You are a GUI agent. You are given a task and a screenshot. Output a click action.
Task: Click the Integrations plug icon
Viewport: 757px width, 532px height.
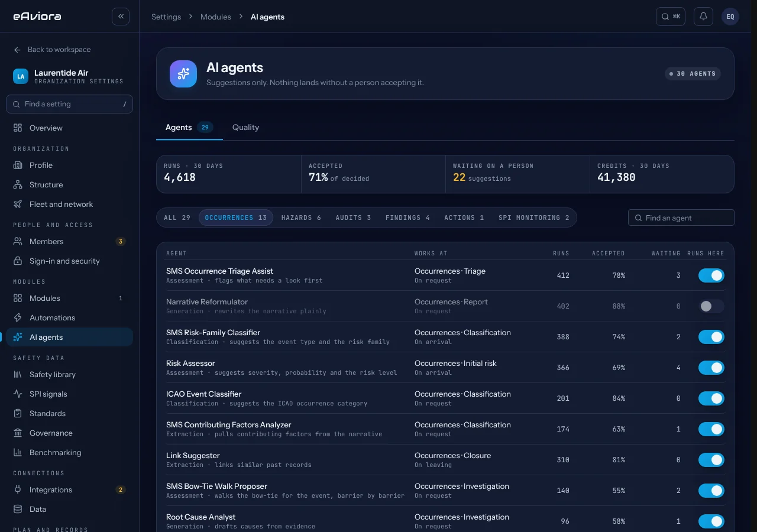pos(18,489)
